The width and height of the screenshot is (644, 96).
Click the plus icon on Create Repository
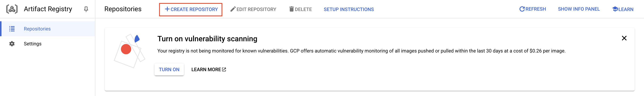coord(167,9)
